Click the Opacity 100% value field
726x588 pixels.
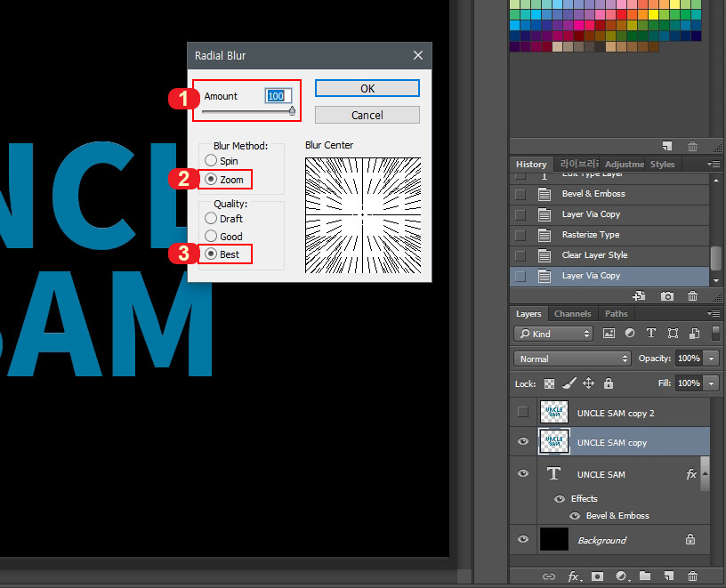(x=689, y=358)
